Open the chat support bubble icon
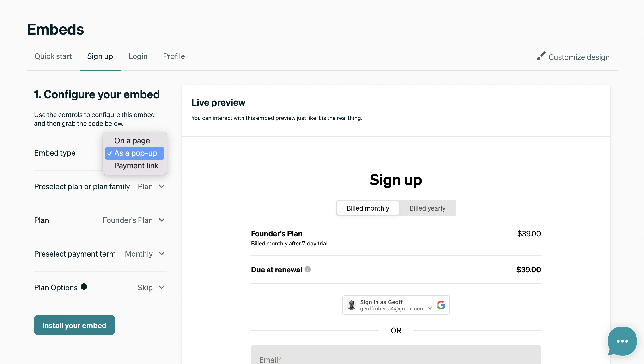Viewport: 644px width, 364px height. point(622,341)
